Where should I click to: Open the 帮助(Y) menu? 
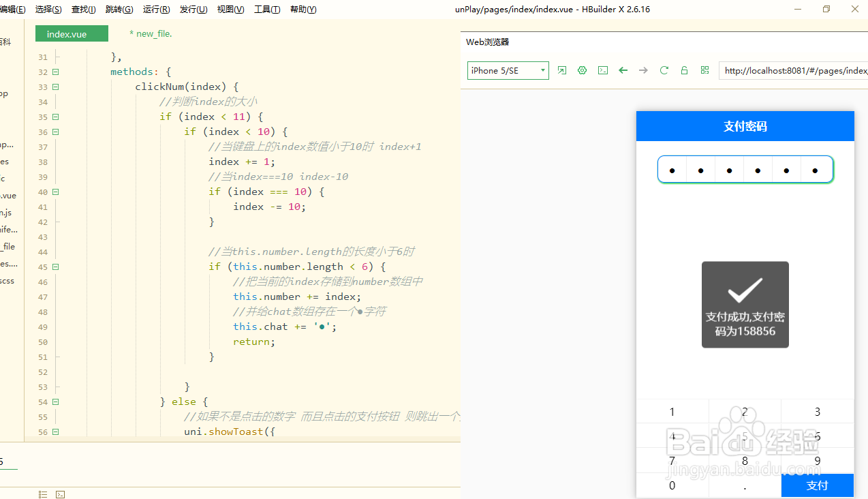(303, 10)
